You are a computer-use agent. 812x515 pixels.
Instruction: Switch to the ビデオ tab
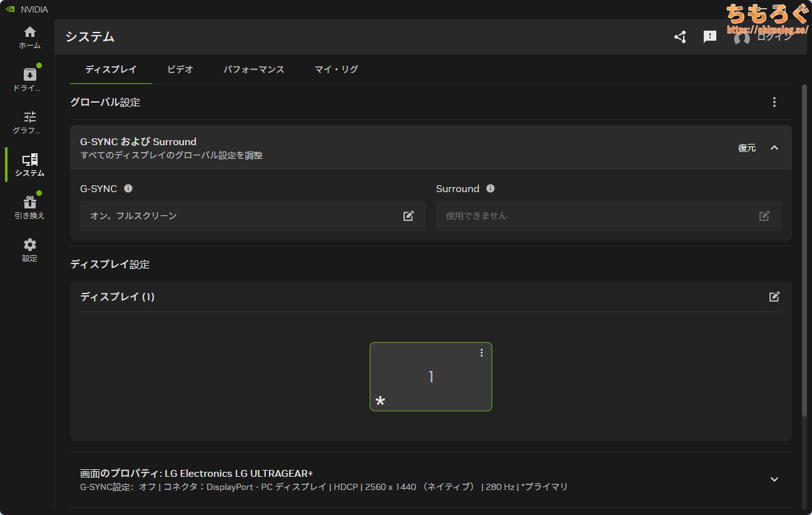click(180, 69)
